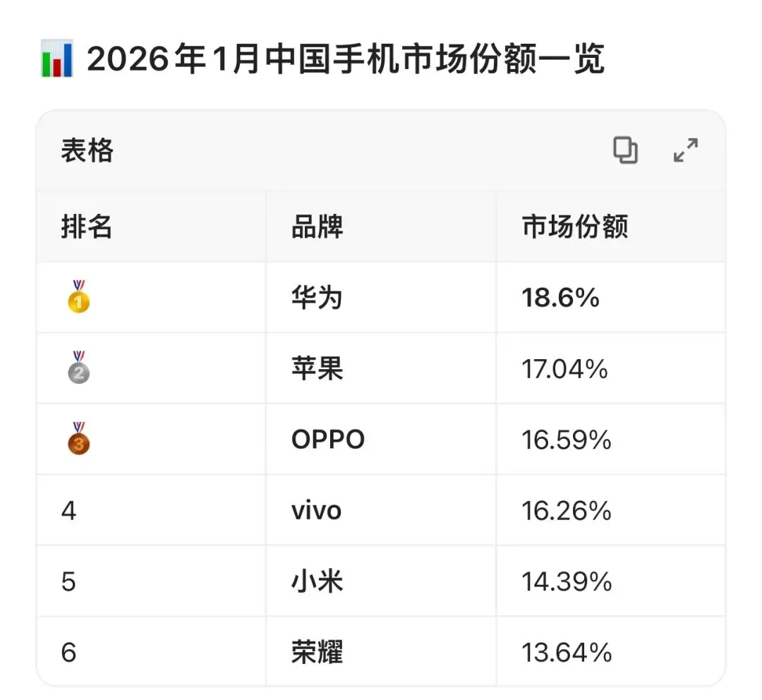Copy the table with the copy icon

coord(625,150)
